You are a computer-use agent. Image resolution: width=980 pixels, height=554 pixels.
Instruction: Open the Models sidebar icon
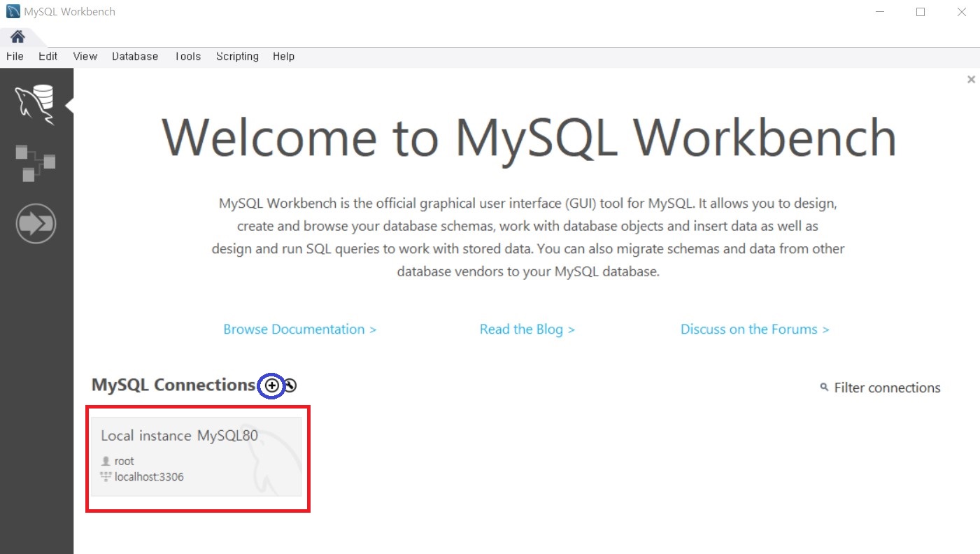36,163
